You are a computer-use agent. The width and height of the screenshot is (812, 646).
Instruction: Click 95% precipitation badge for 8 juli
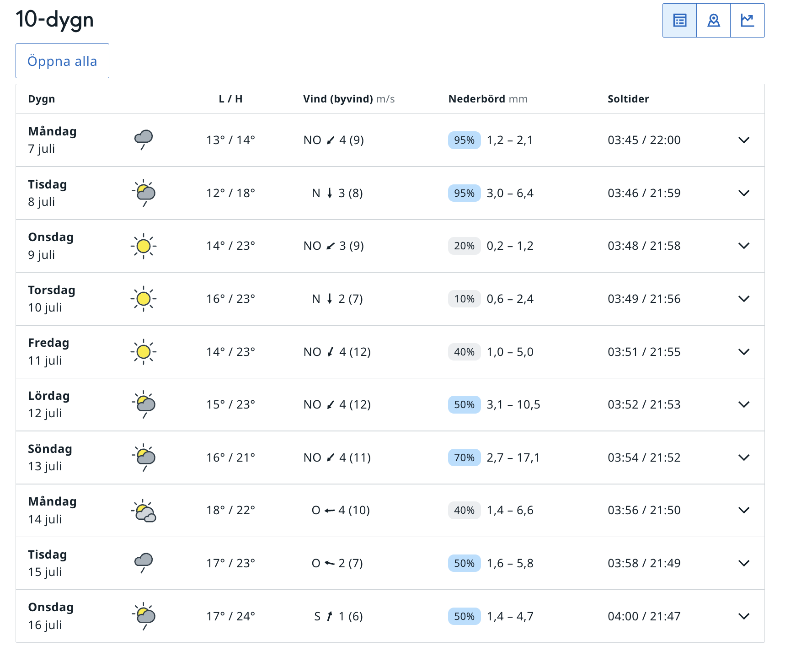[464, 193]
